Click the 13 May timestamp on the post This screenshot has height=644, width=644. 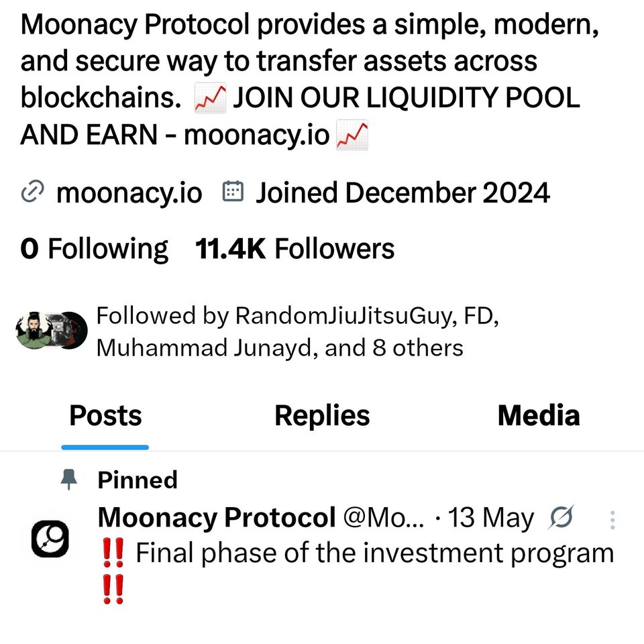point(490,517)
